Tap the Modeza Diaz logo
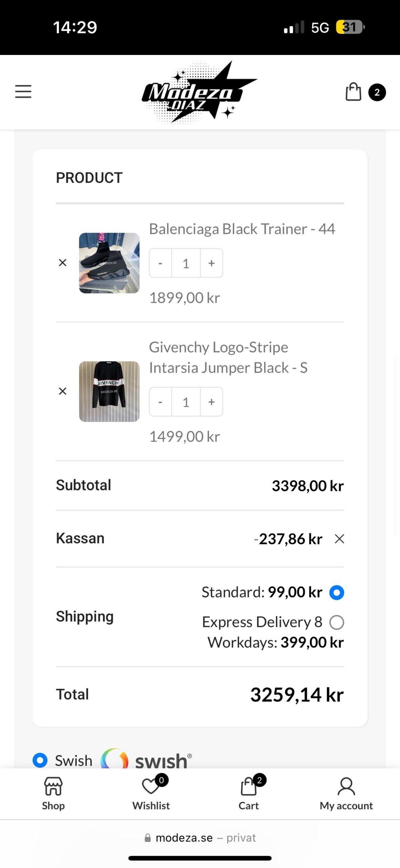 coord(199,92)
